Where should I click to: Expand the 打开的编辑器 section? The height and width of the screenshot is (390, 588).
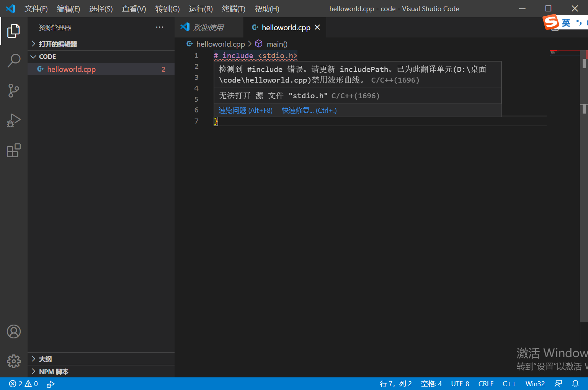click(101, 44)
